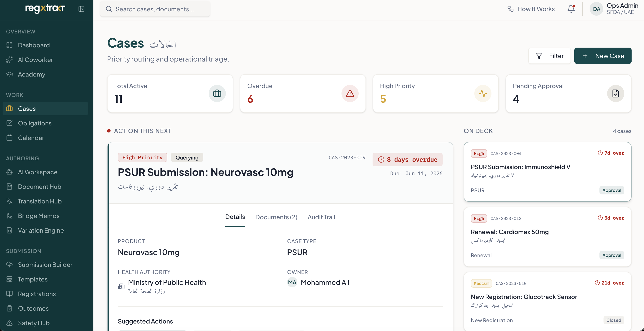Image resolution: width=644 pixels, height=331 pixels.
Task: Create a New Case
Action: [603, 56]
